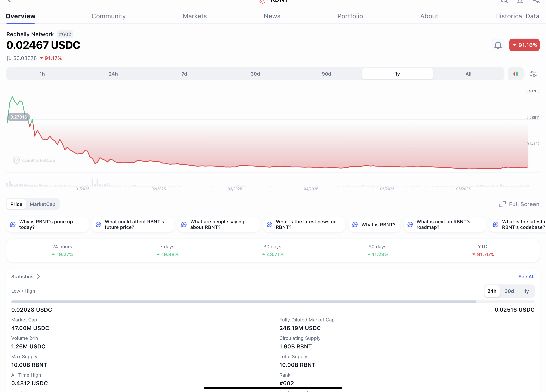Open chart settings sliders icon
The height and width of the screenshot is (392, 546).
pyautogui.click(x=533, y=74)
